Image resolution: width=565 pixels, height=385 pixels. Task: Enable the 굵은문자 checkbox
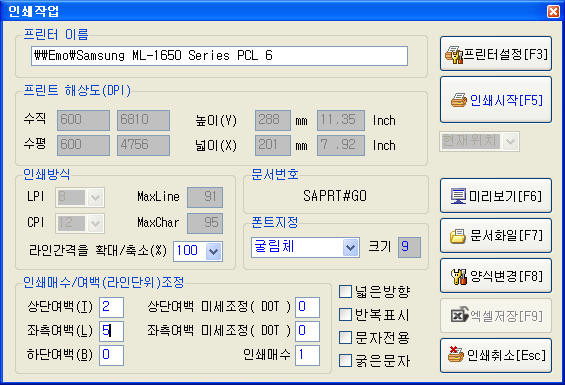coord(345,360)
